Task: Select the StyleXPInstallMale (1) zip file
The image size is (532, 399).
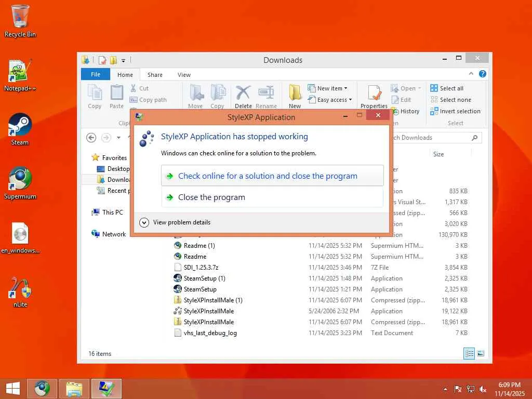Action: coord(212,300)
